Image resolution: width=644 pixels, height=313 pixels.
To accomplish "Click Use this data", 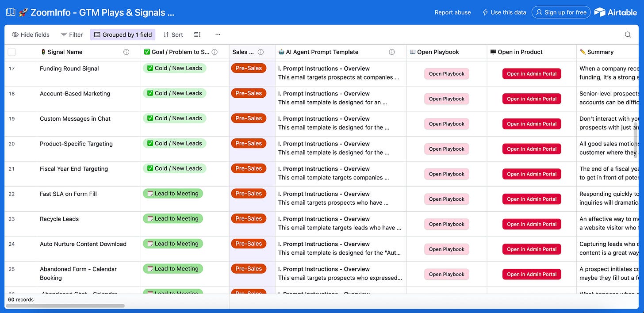I will click(504, 12).
